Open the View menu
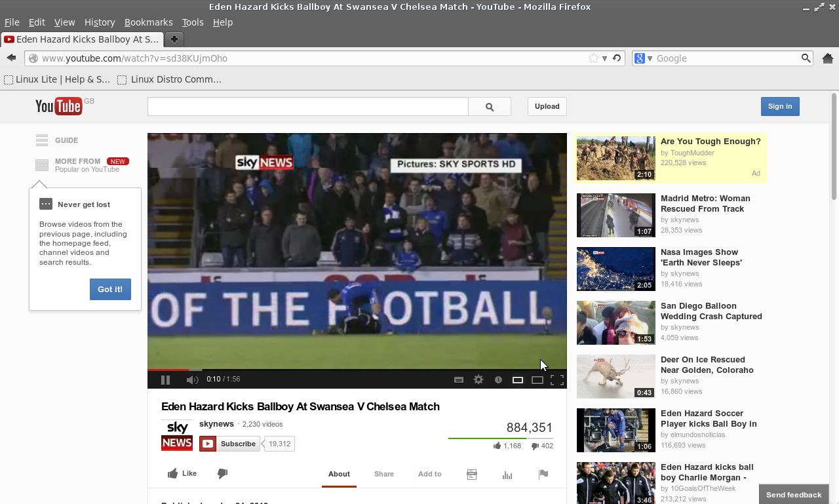 64,22
